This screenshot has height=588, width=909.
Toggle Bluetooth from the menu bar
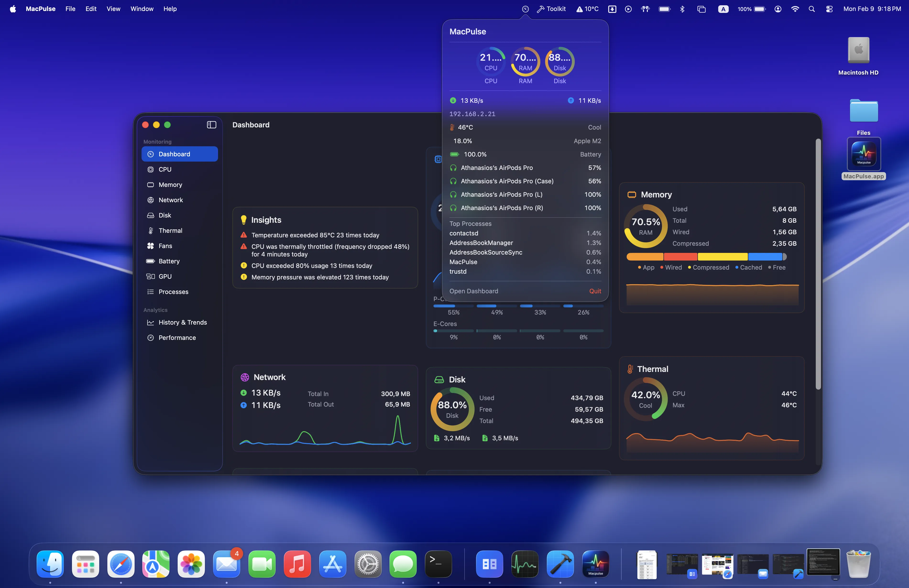point(683,9)
